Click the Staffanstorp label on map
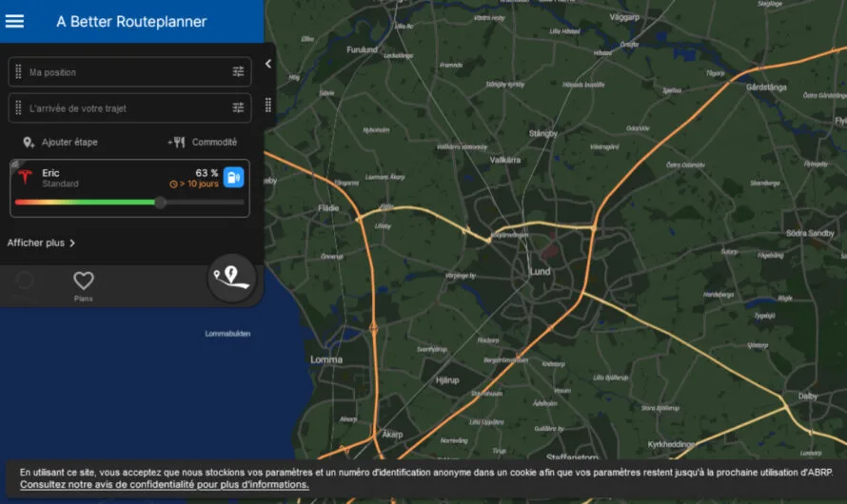The width and height of the screenshot is (847, 504). coord(572,457)
